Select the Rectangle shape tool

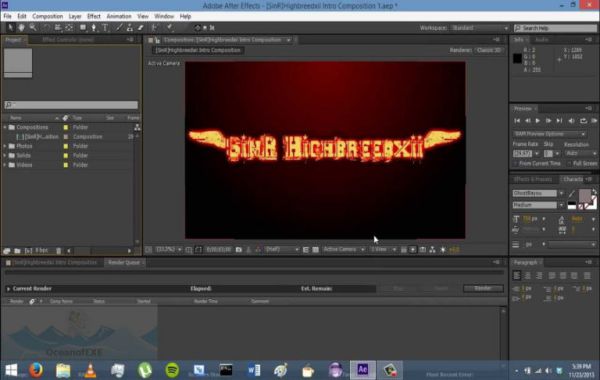[x=83, y=28]
